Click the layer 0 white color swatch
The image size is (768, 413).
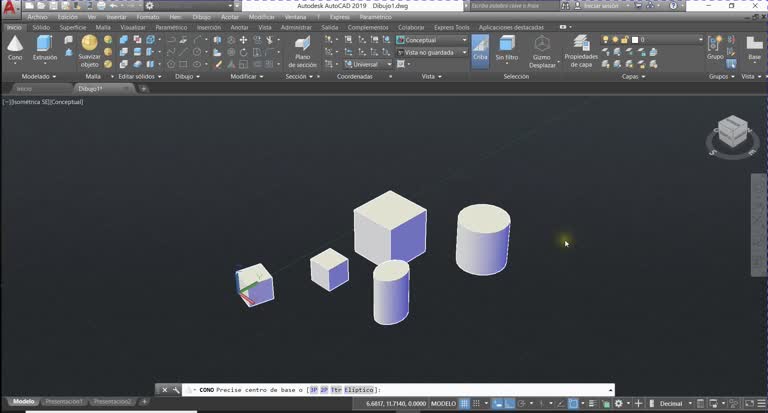point(635,40)
